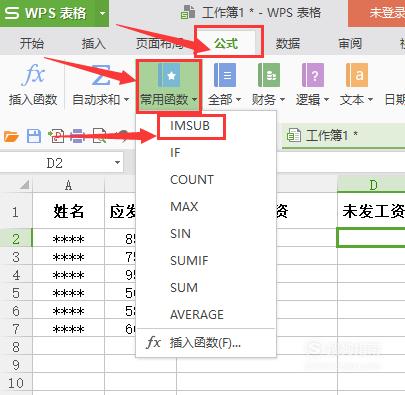Click the 姓名 header cell
405x395 pixels.
(68, 211)
